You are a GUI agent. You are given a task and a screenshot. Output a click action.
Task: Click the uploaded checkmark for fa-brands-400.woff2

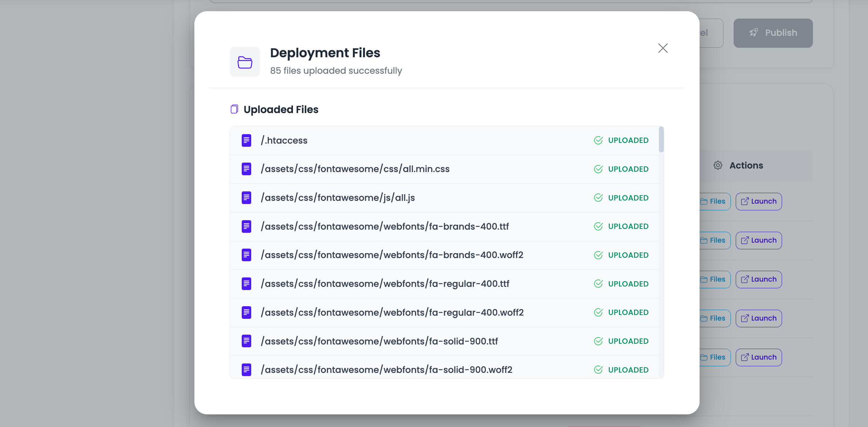pos(599,255)
